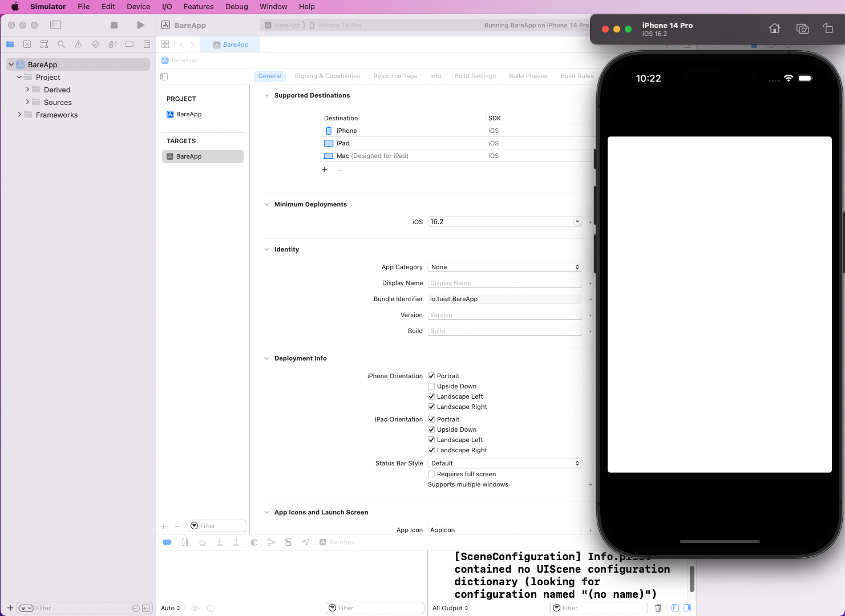Simulate location in debug bar

306,542
